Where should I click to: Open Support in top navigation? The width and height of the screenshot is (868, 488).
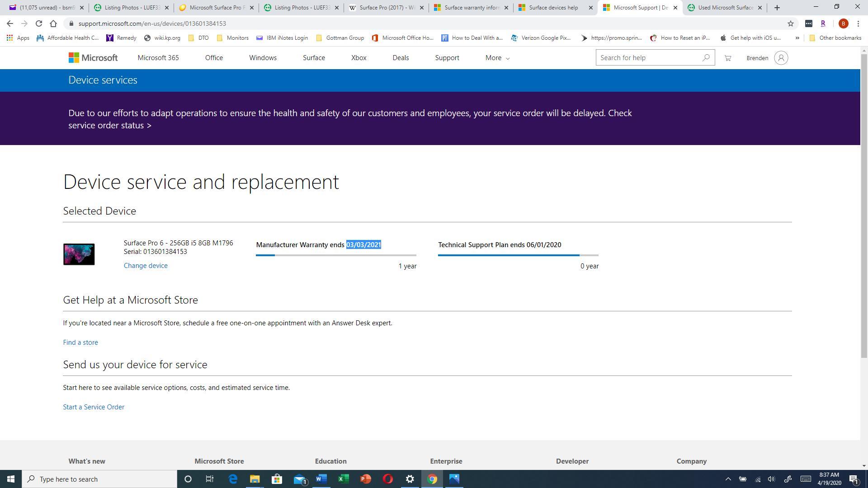(x=447, y=58)
